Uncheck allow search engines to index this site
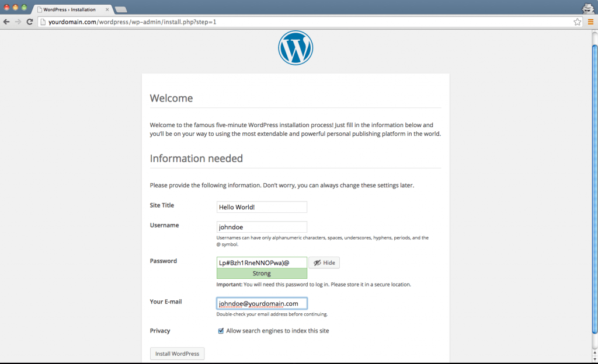Image resolution: width=598 pixels, height=364 pixels. 221,330
